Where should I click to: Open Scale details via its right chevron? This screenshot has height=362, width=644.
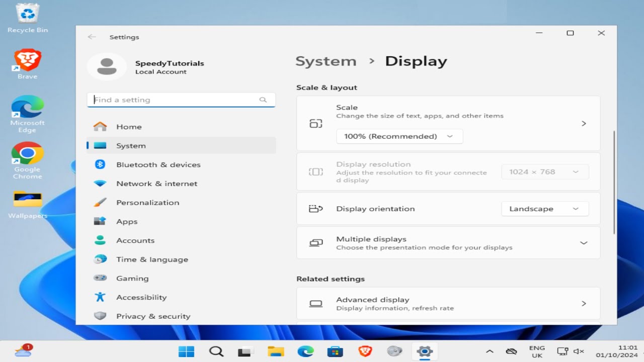(x=584, y=123)
